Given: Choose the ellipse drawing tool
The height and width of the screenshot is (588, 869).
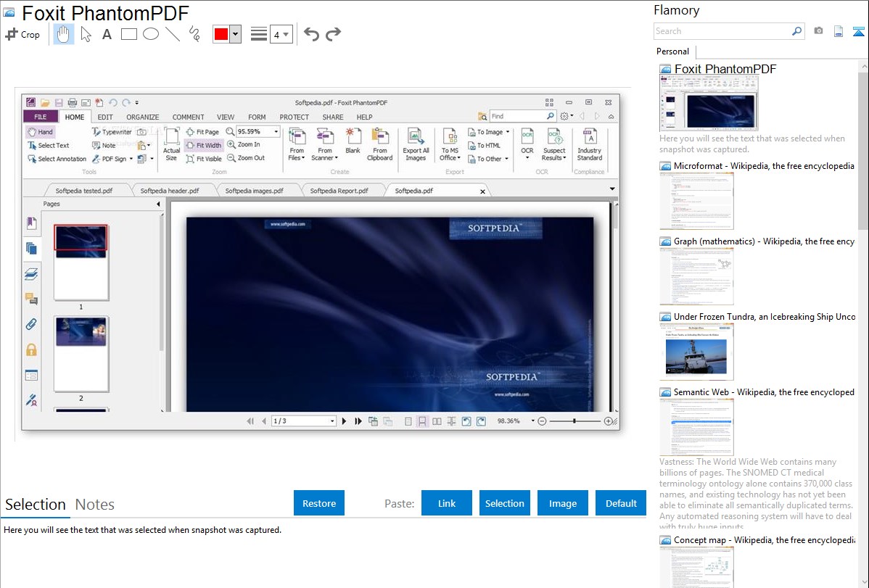Looking at the screenshot, I should pyautogui.click(x=151, y=34).
